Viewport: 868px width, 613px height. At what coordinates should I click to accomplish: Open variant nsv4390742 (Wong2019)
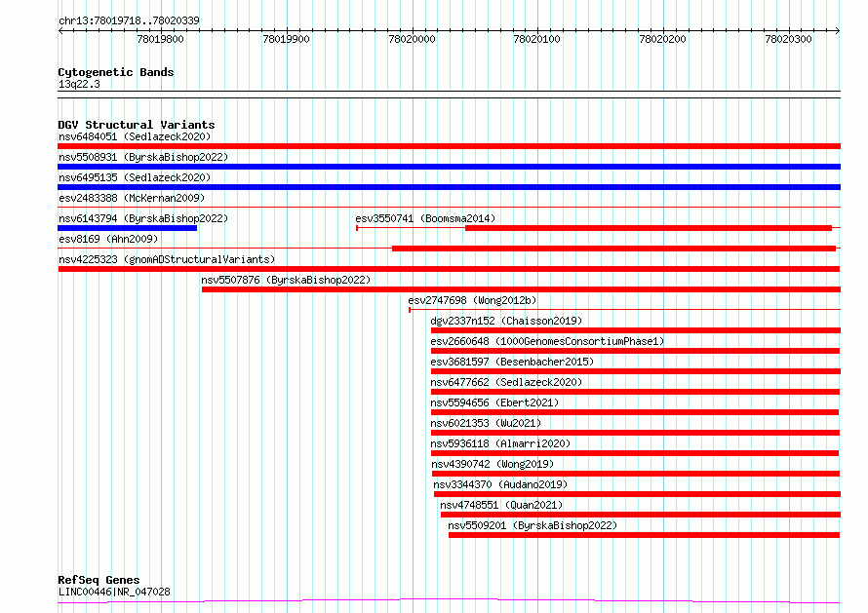(493, 464)
